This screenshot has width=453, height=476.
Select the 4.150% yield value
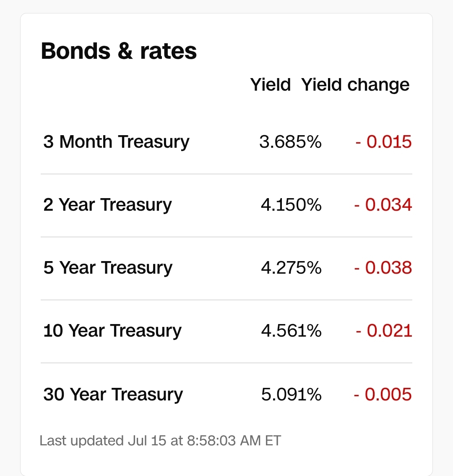(291, 204)
